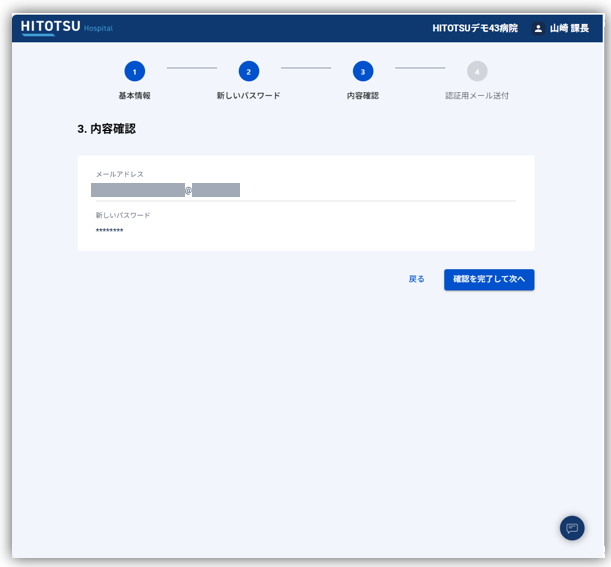Click the masked password asterisks
Viewport: 611px width, 567px height.
point(110,232)
